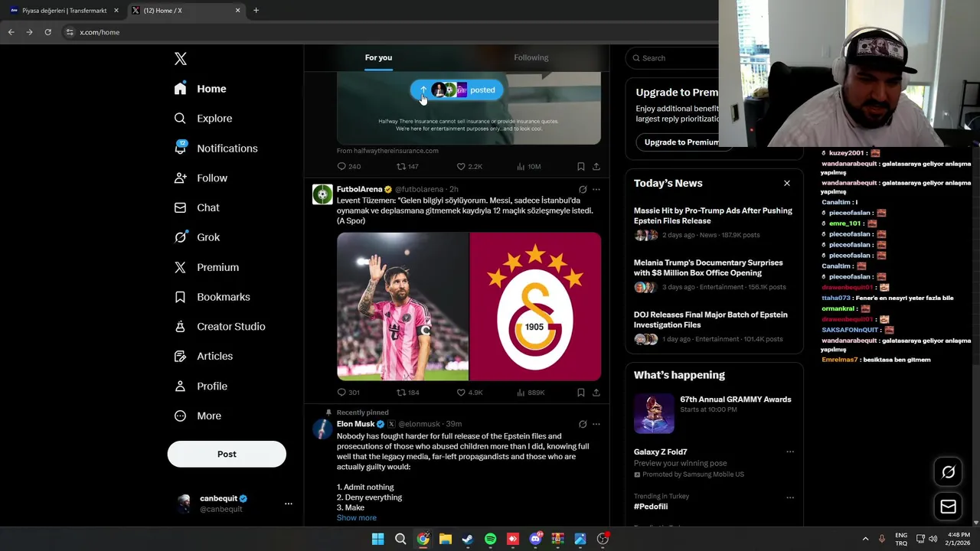Click the Grok icon on FutbolArena post
The width and height of the screenshot is (980, 551).
pos(583,189)
